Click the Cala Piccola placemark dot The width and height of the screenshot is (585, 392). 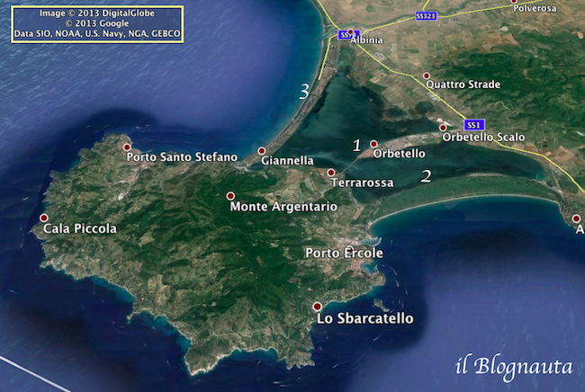[x=44, y=218]
